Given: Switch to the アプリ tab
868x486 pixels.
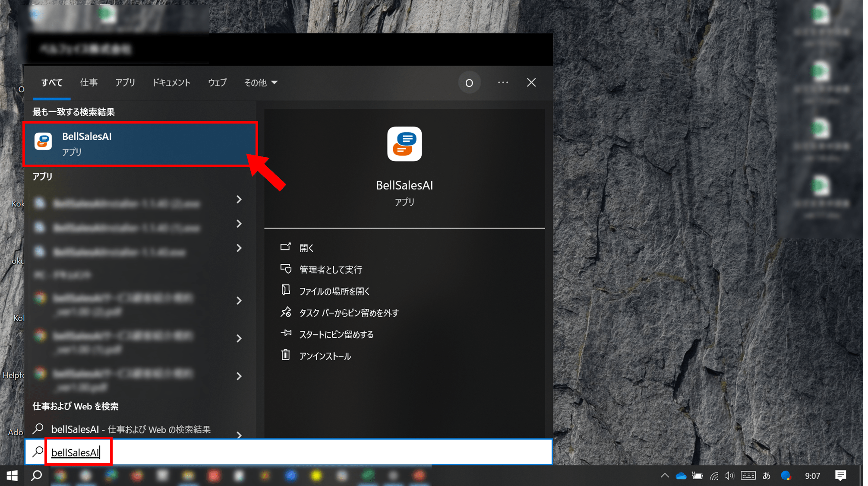Looking at the screenshot, I should point(125,83).
